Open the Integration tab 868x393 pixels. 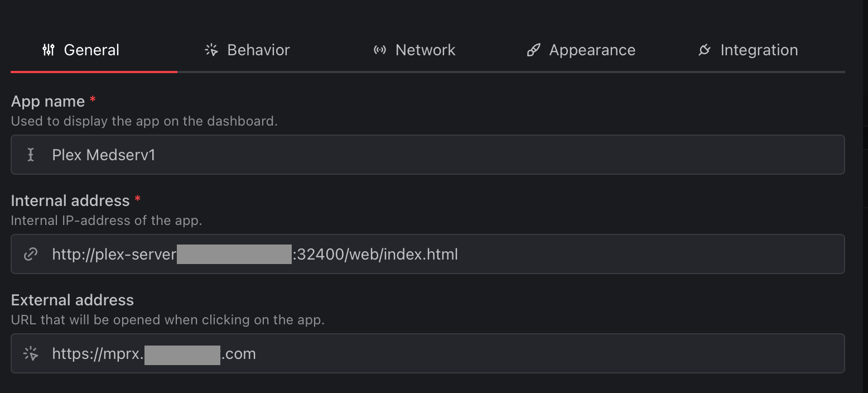pos(760,50)
